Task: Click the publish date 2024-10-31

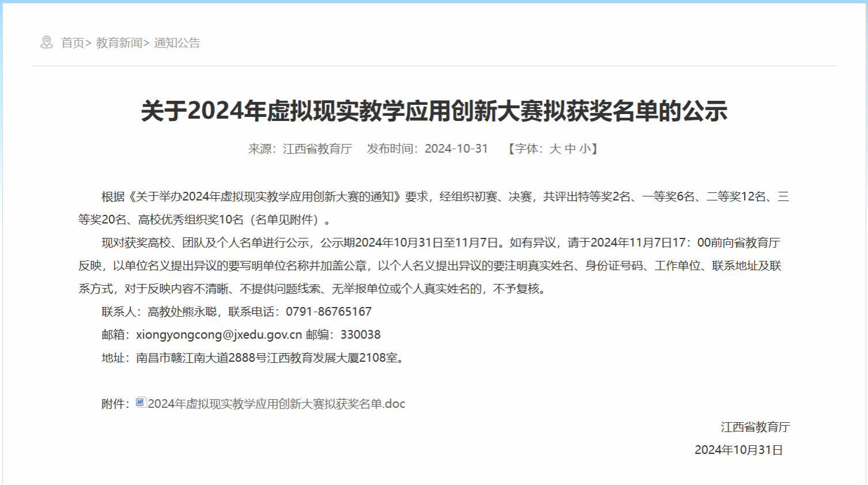Action: pos(456,149)
